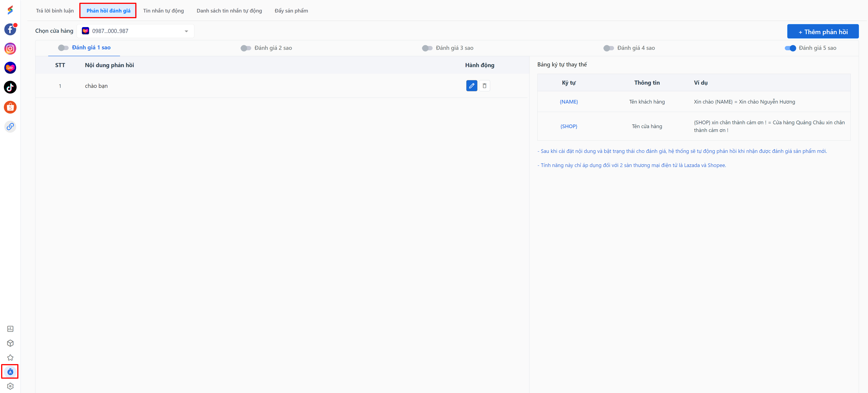This screenshot has width=868, height=393.
Task: Open the Đẩy sản phẩm tab
Action: (x=291, y=11)
